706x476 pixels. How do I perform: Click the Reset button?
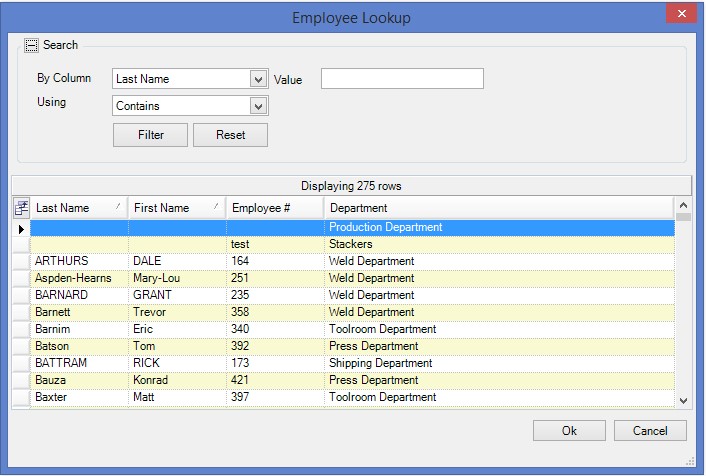pyautogui.click(x=231, y=135)
